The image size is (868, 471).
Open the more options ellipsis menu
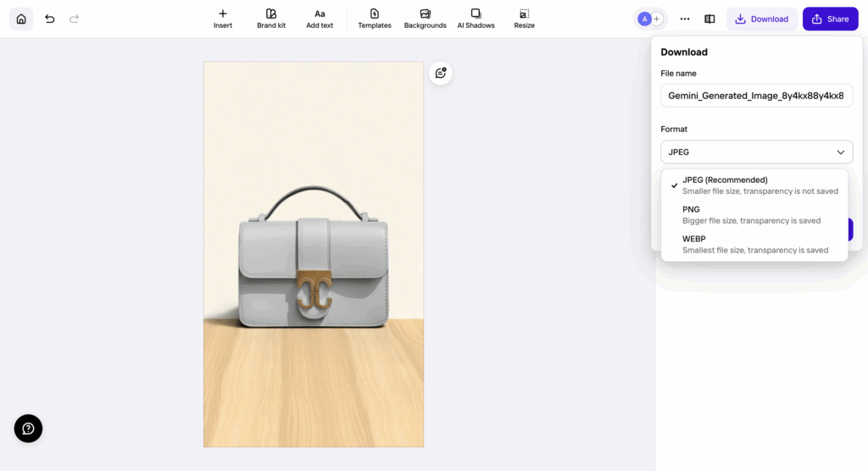(x=685, y=19)
